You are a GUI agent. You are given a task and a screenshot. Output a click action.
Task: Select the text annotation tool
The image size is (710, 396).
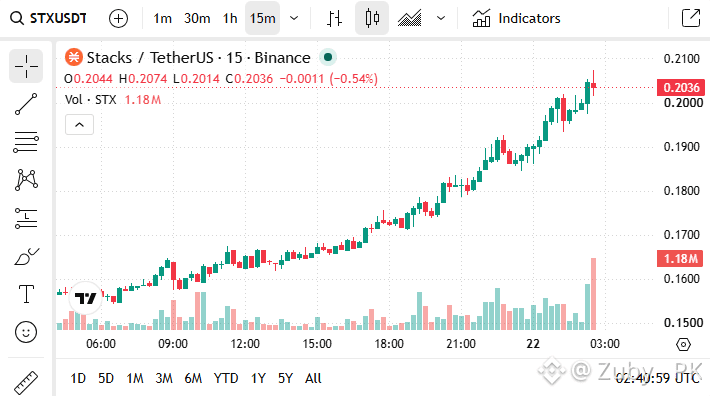click(x=26, y=294)
